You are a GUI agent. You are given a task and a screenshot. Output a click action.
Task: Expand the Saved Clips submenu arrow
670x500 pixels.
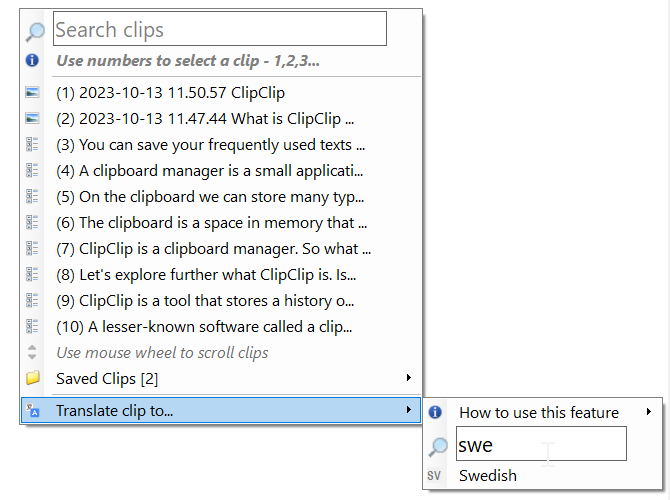[409, 378]
